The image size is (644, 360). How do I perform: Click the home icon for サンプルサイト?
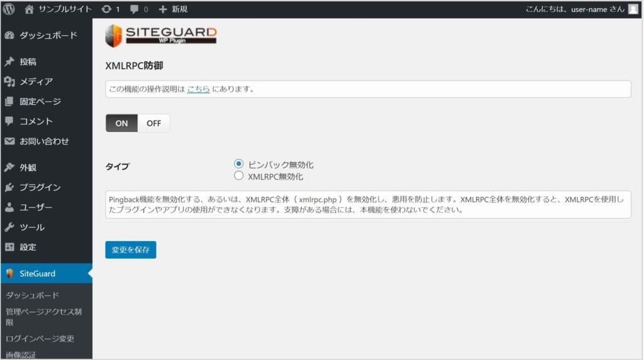pos(29,9)
